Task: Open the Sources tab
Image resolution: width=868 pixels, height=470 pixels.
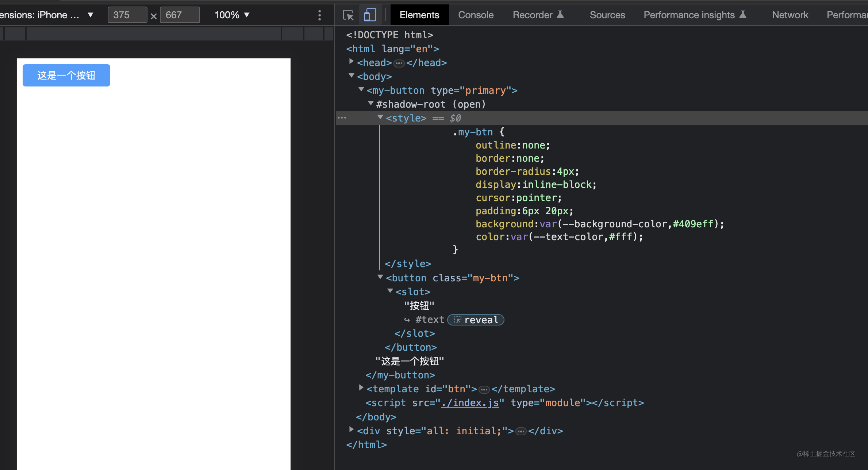Action: click(607, 15)
